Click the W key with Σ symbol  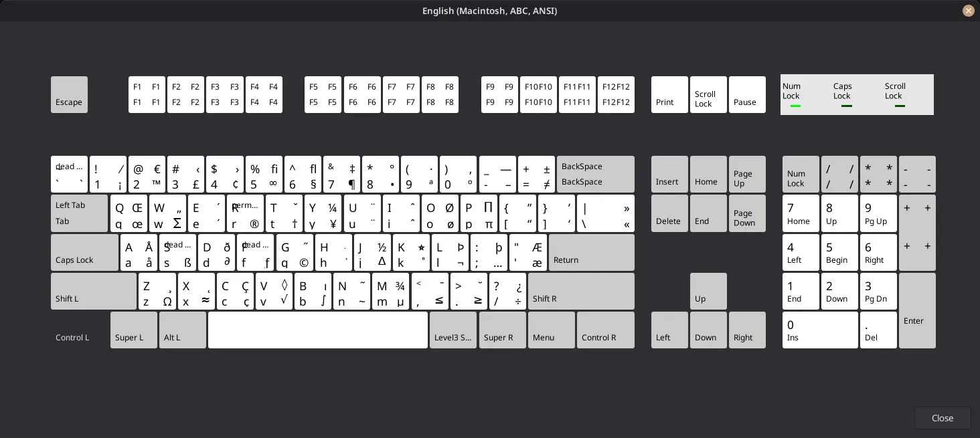coord(167,213)
